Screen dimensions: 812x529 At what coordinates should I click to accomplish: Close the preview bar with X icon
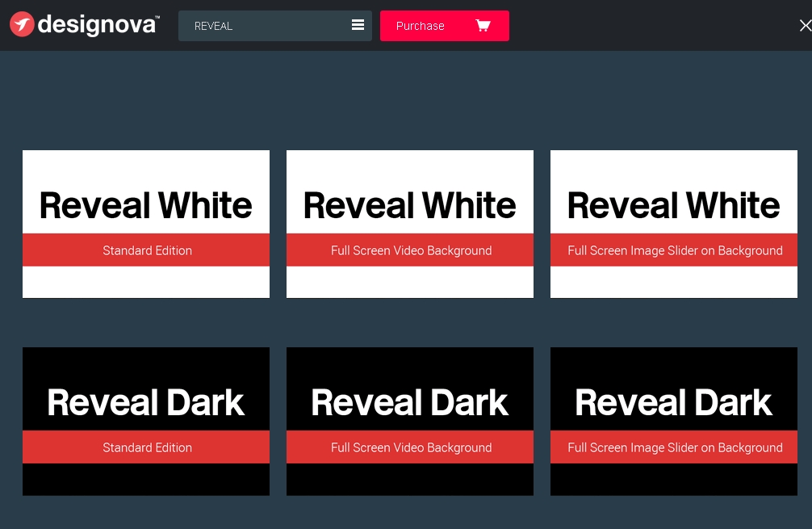(x=804, y=26)
